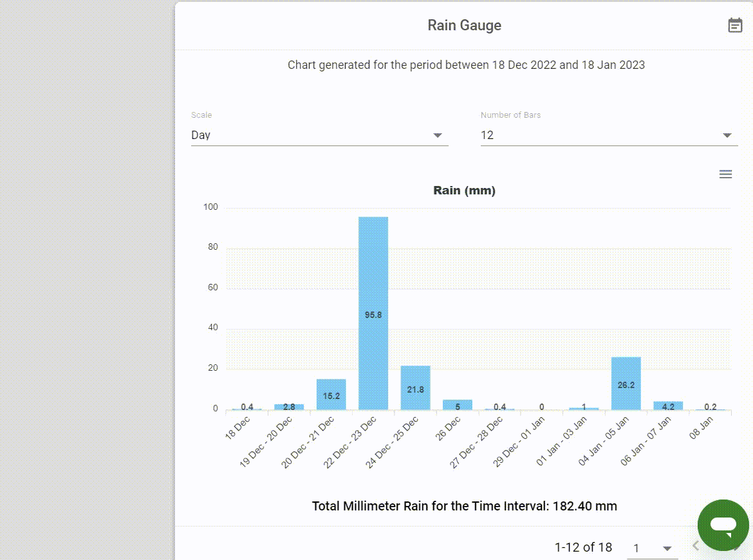Click the 08 Jan axis label
This screenshot has height=560, width=753.
pyautogui.click(x=701, y=427)
